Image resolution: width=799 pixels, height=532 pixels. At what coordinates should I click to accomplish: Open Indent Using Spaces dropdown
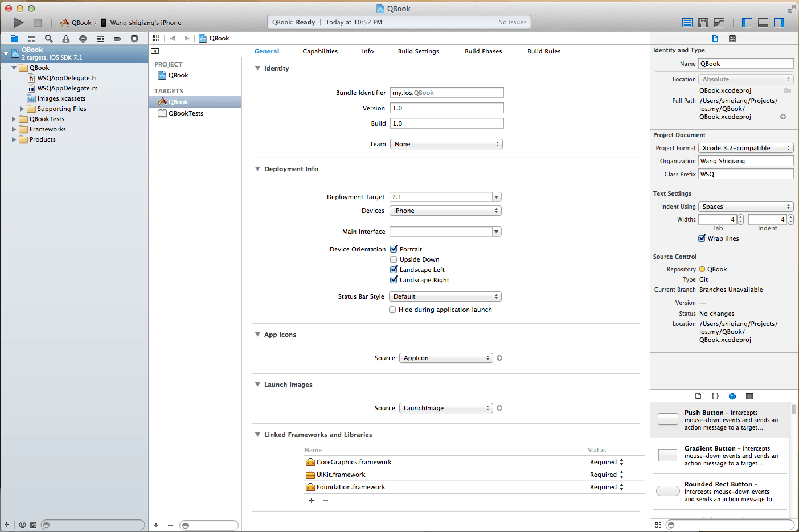[x=746, y=207]
